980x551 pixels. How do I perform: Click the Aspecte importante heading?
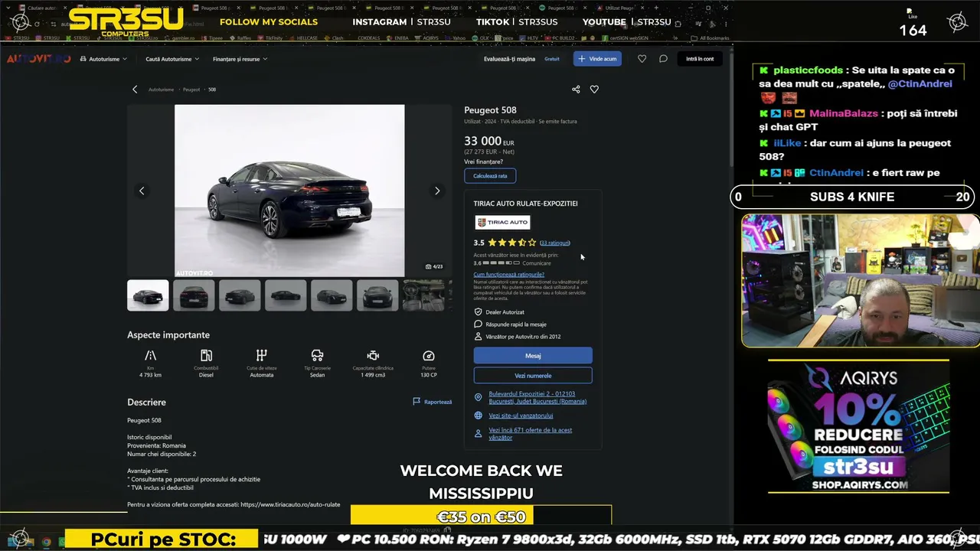tap(168, 335)
